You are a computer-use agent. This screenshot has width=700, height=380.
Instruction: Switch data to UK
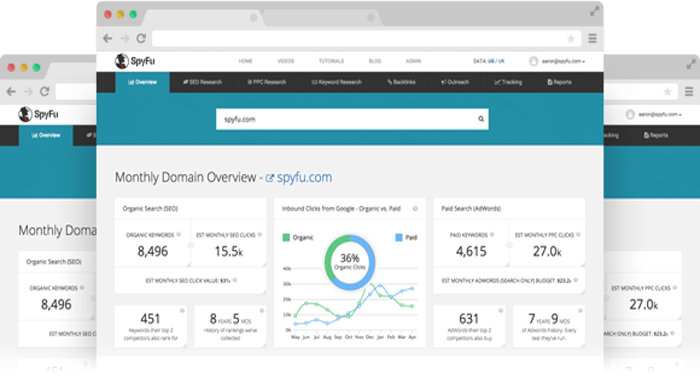pyautogui.click(x=501, y=61)
